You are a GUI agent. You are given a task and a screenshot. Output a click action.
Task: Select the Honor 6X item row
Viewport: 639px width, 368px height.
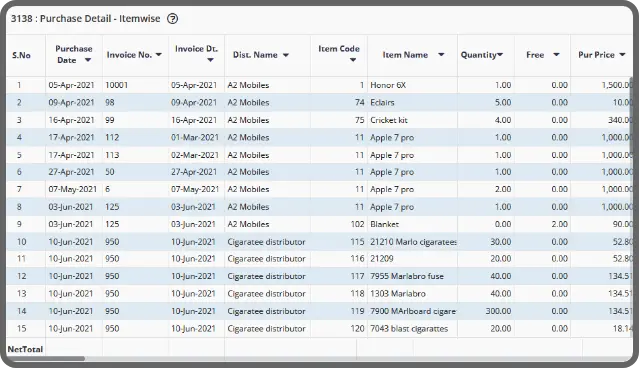click(319, 85)
